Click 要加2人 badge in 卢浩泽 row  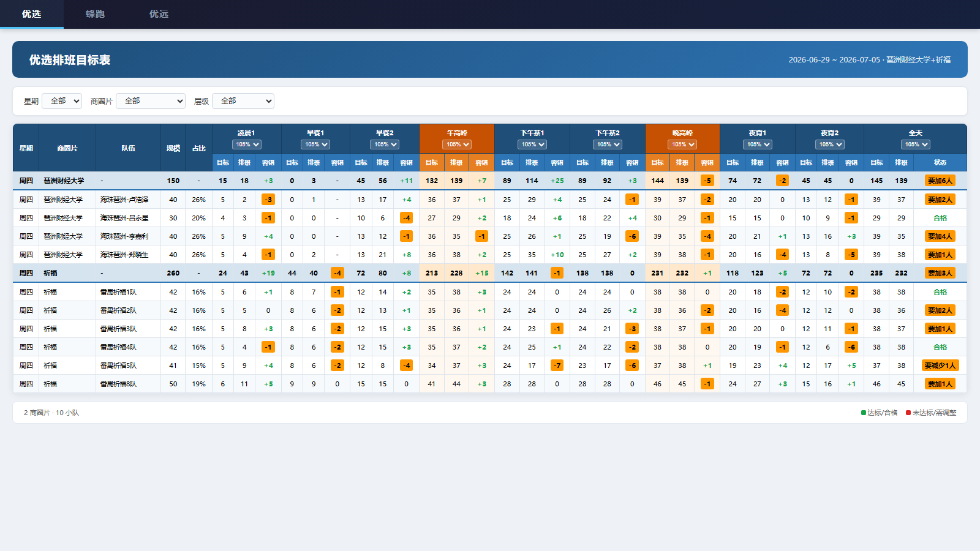(940, 200)
